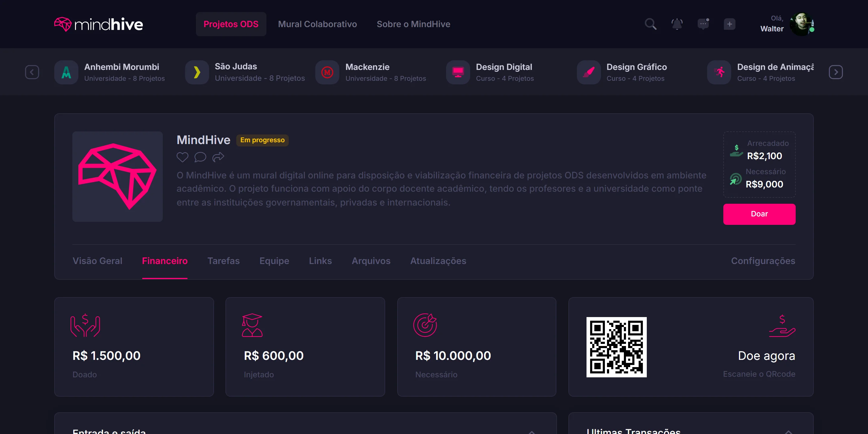Click the donation QR code image
This screenshot has height=434, width=868.
pyautogui.click(x=616, y=347)
